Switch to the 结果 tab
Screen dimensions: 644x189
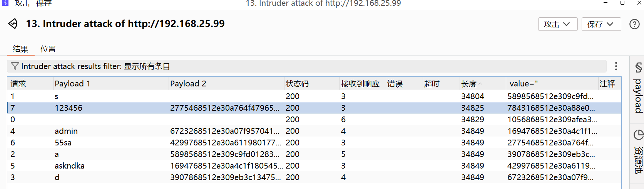tap(20, 49)
